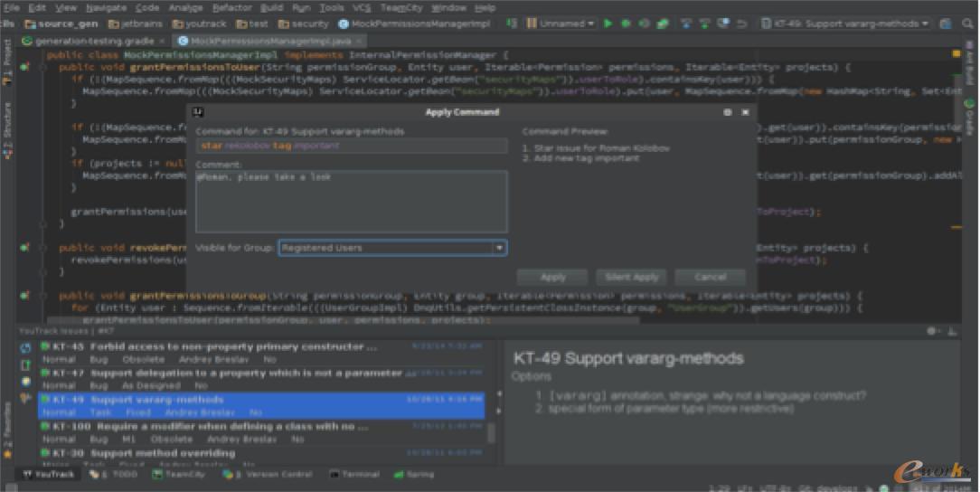Click the green Run button in toolbar

coord(608,24)
